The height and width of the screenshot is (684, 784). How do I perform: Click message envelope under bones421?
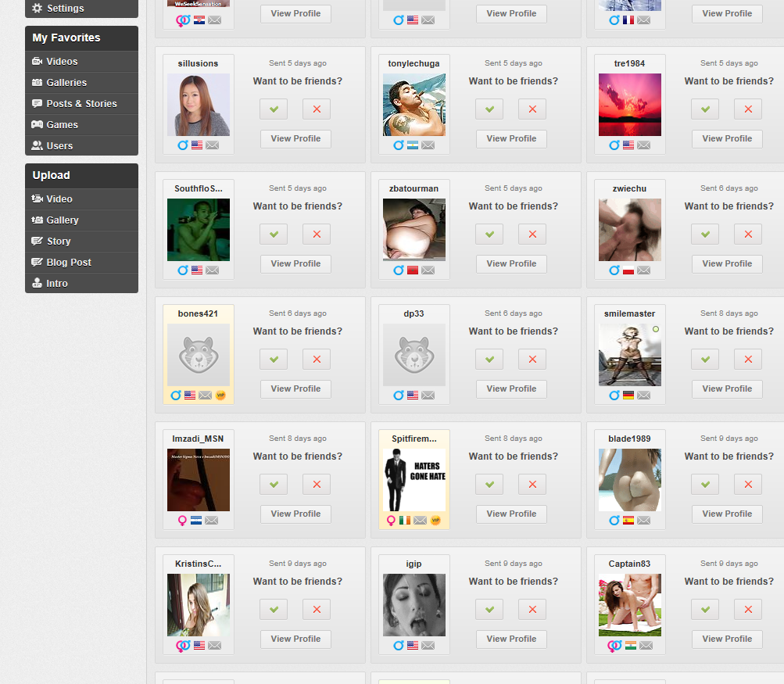(205, 395)
